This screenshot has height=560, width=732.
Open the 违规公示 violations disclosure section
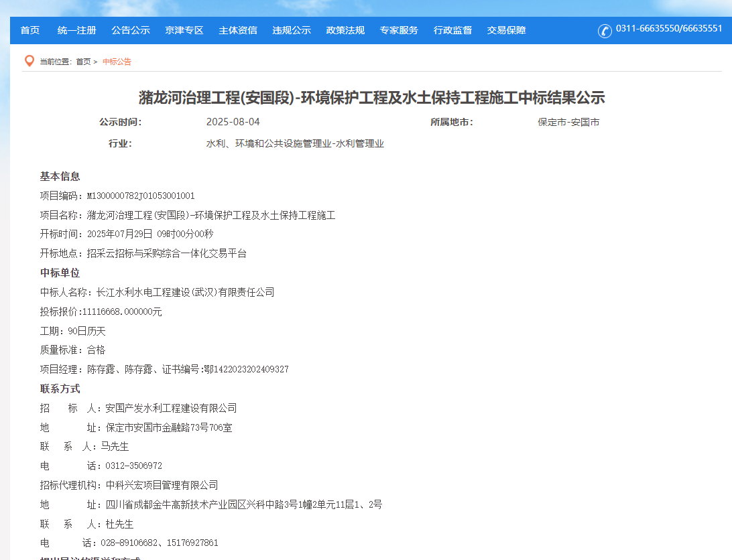pyautogui.click(x=292, y=30)
